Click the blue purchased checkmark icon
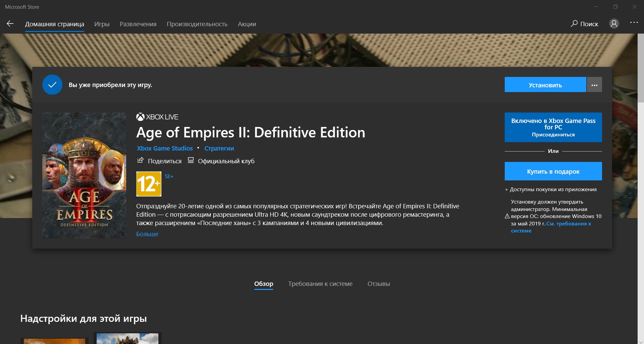 point(52,85)
